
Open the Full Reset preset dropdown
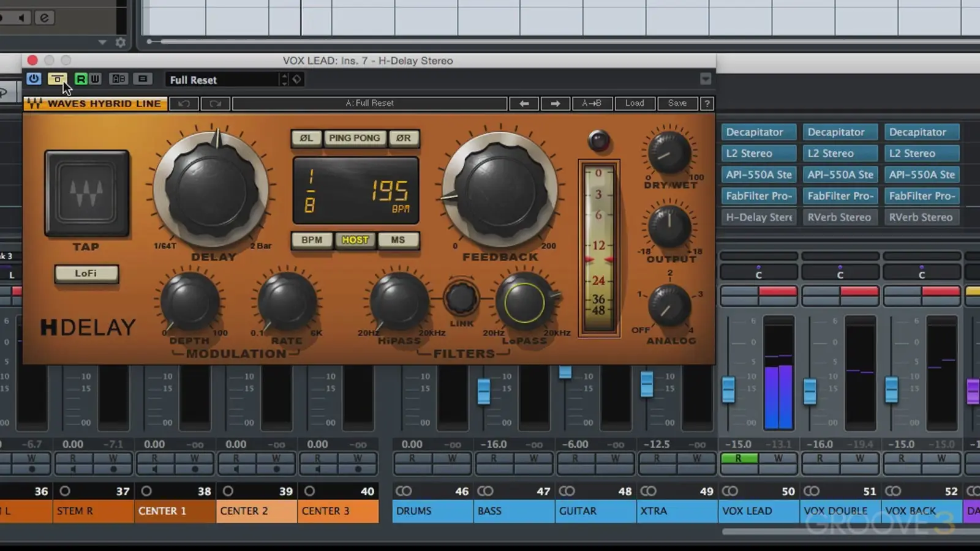(x=222, y=80)
